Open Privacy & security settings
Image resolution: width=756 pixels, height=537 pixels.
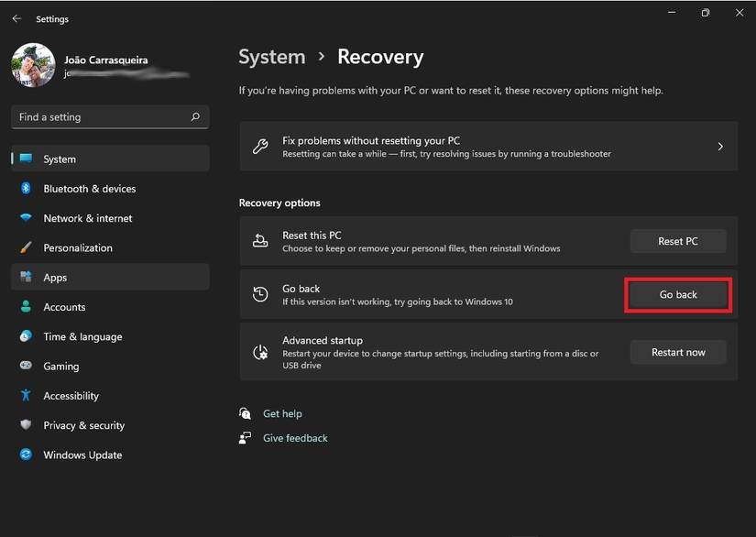(x=110, y=425)
